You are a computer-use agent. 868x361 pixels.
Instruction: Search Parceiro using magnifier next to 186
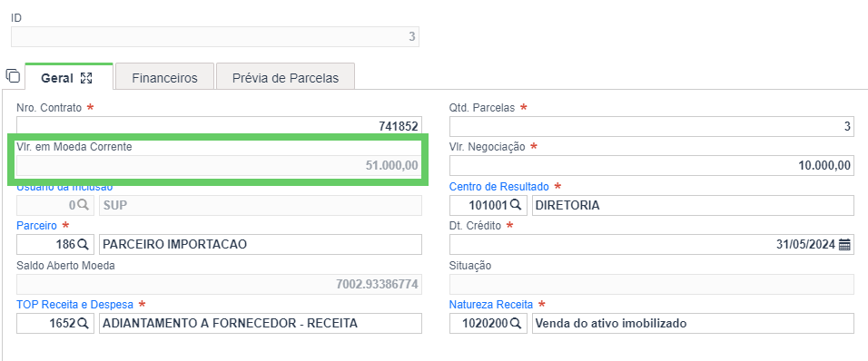[83, 244]
